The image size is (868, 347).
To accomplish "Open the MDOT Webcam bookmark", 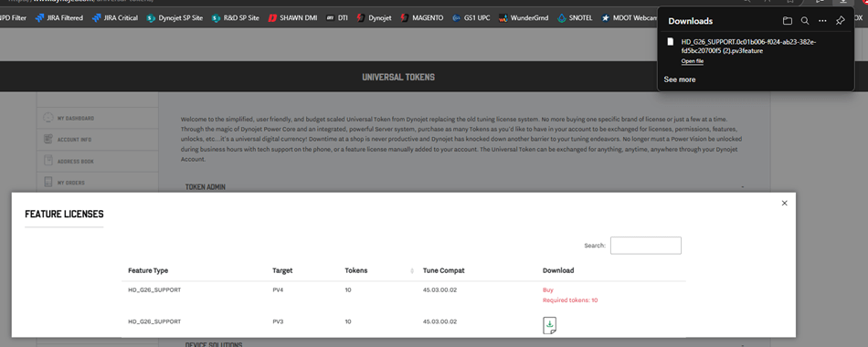I will (x=629, y=17).
